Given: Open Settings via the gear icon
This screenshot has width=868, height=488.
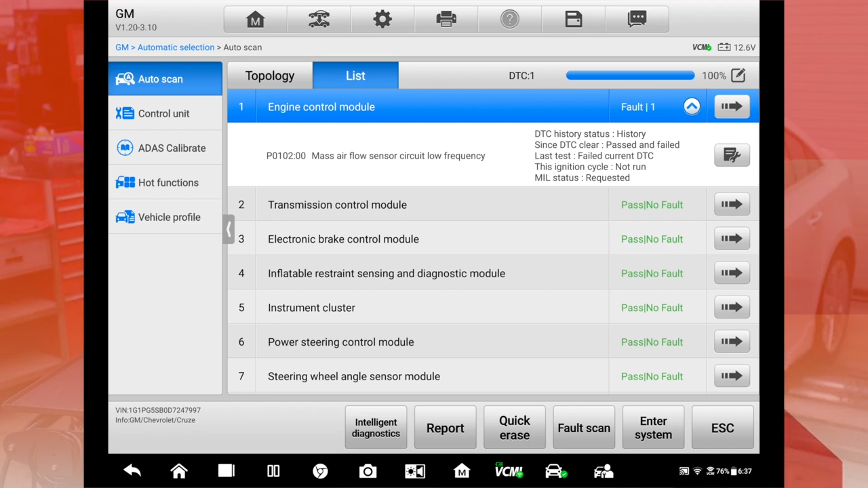Looking at the screenshot, I should pos(382,19).
